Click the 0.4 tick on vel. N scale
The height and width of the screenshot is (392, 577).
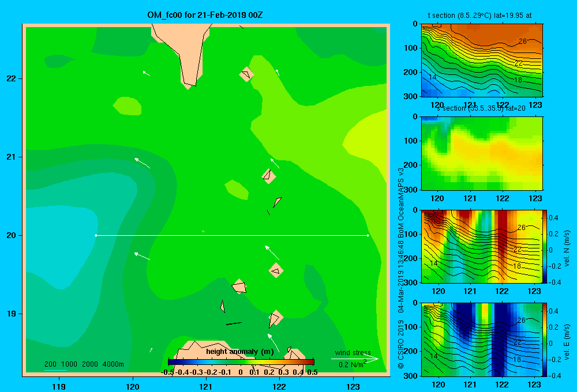coord(553,218)
